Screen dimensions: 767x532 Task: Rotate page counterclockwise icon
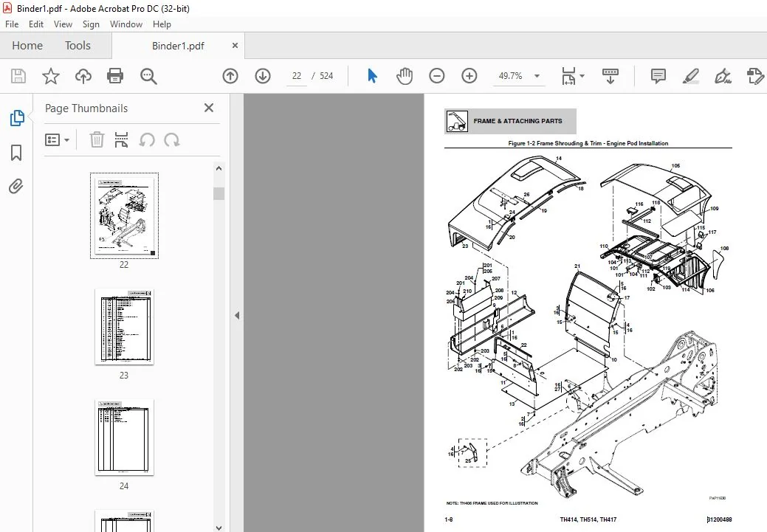point(147,140)
